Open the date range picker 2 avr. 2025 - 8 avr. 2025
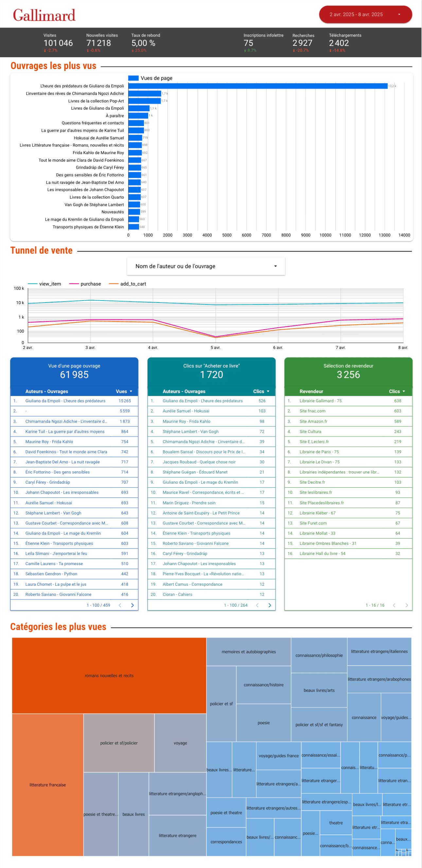 click(365, 14)
